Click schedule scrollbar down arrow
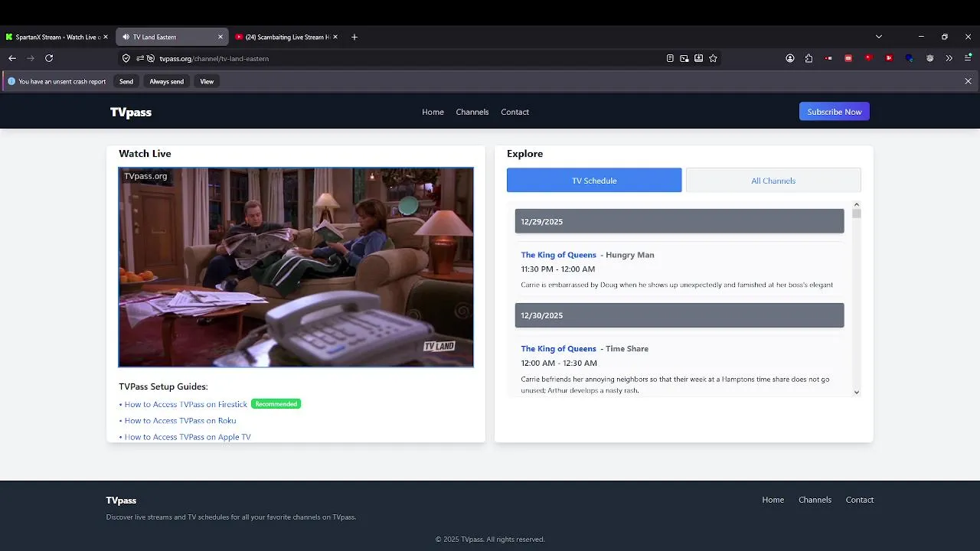980x551 pixels. coord(857,392)
